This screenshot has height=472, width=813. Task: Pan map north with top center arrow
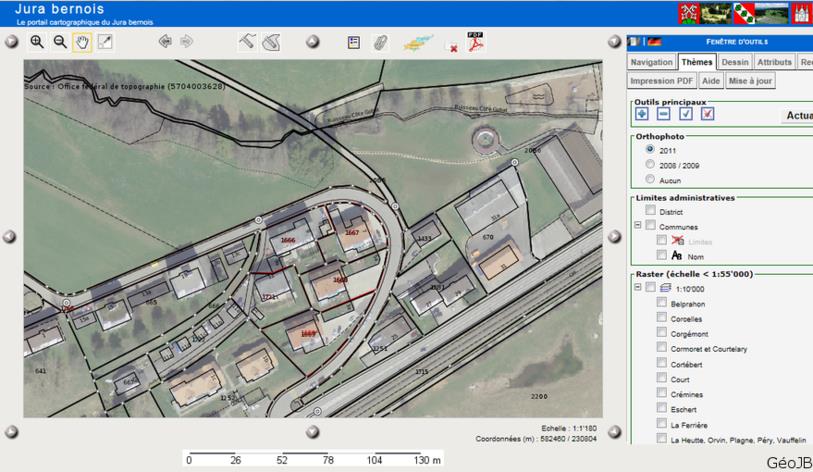(x=313, y=41)
